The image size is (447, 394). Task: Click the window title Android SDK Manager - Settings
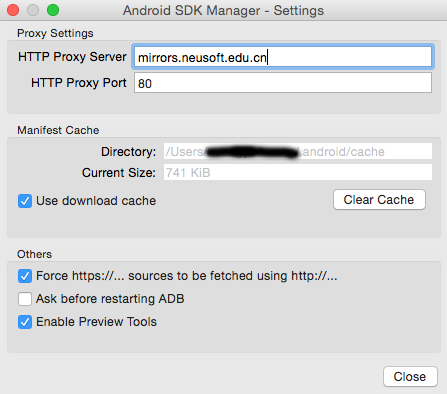point(223,11)
